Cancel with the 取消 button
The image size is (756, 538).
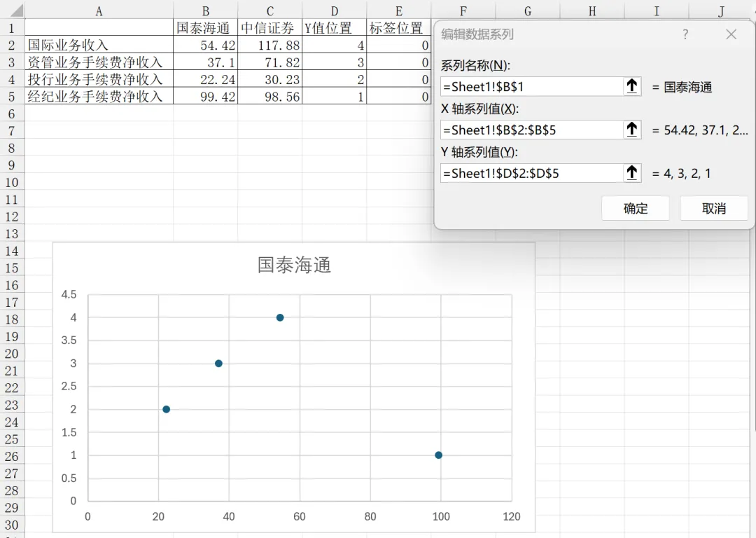point(714,209)
